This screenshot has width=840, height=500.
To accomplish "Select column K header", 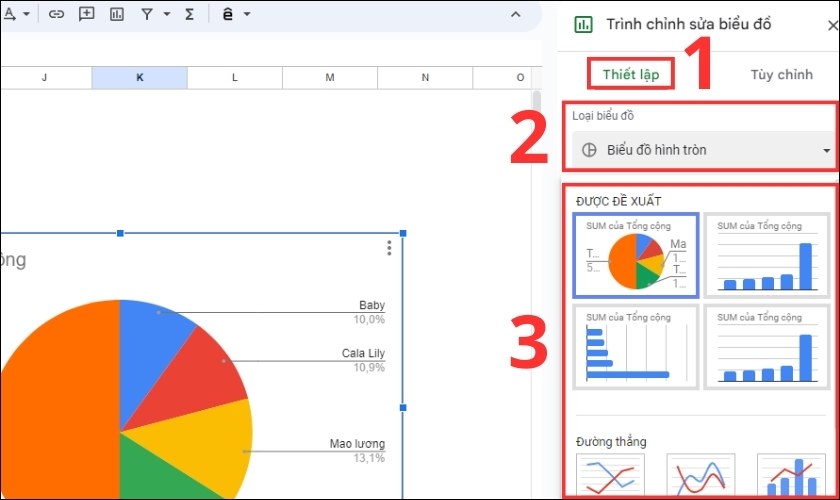I will coord(139,77).
